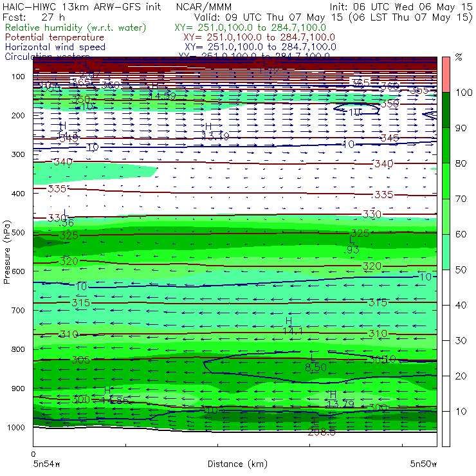Click the 1000 hPa pressure axis tick label
This screenshot has width=476, height=476.
pos(16,427)
